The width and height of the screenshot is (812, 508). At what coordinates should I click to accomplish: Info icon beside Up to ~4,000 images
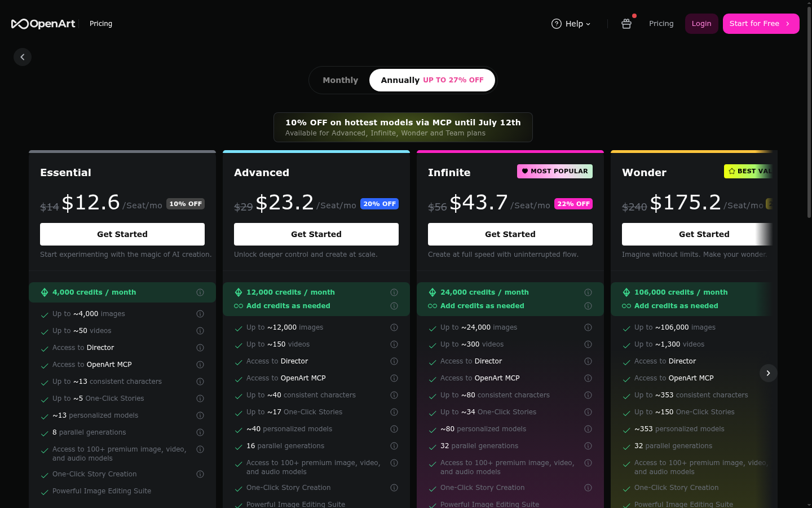tap(200, 314)
